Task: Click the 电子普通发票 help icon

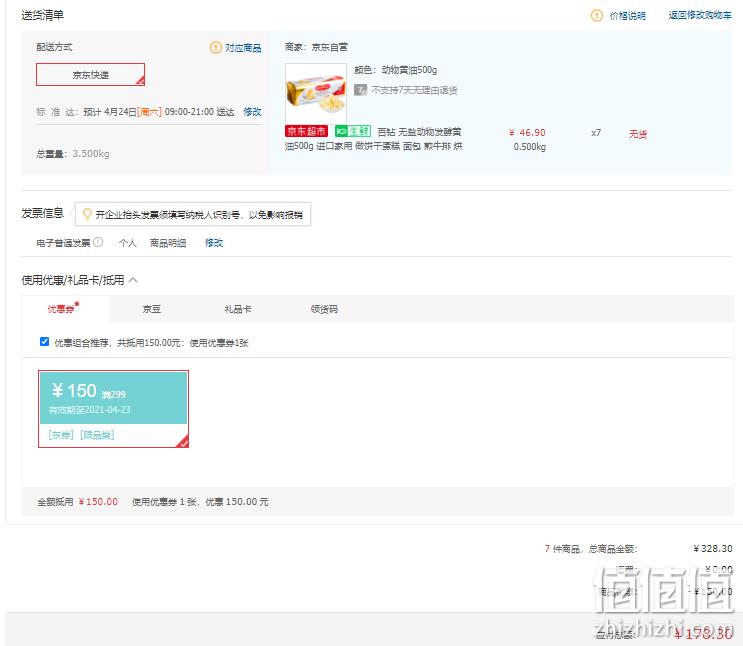Action: (x=98, y=242)
